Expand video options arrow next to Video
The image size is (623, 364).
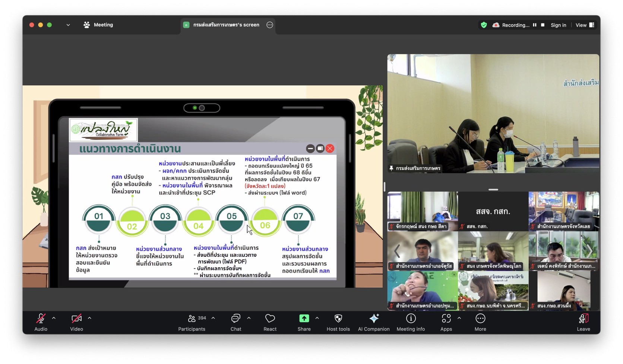click(x=89, y=318)
